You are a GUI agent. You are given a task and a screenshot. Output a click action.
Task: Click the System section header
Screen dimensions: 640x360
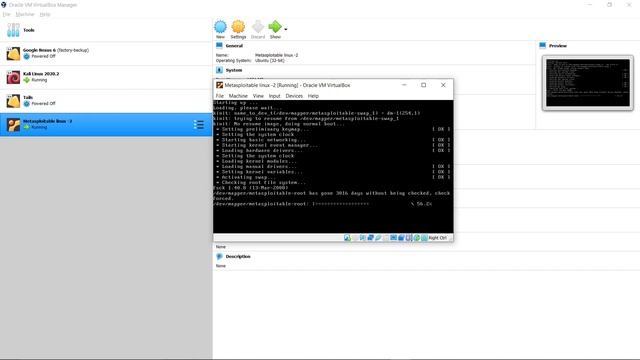[234, 70]
